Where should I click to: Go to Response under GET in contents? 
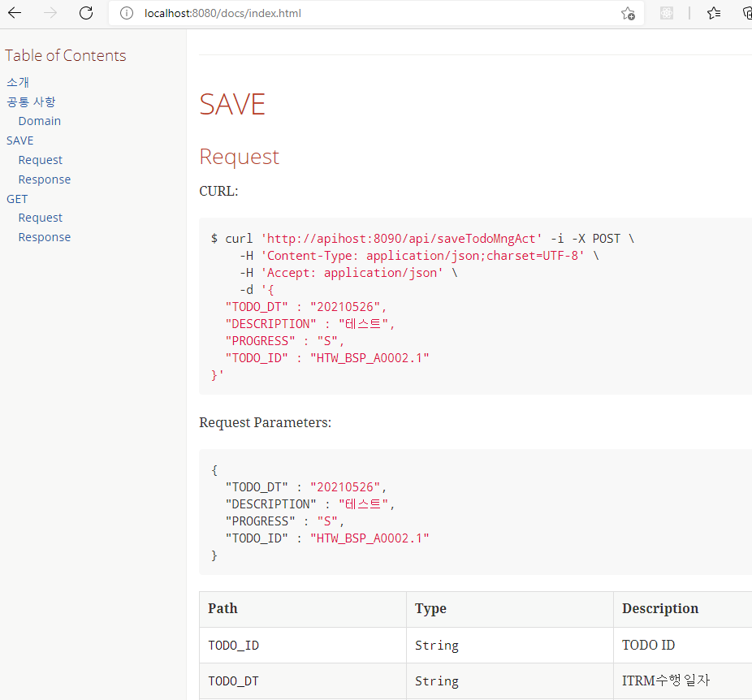tap(45, 237)
